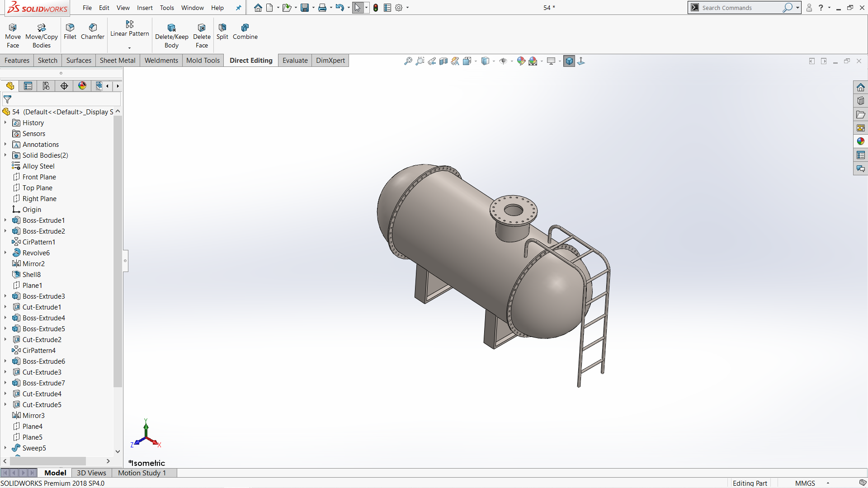The height and width of the screenshot is (488, 868).
Task: Open the Appearances color ball panel
Action: pyautogui.click(x=860, y=141)
